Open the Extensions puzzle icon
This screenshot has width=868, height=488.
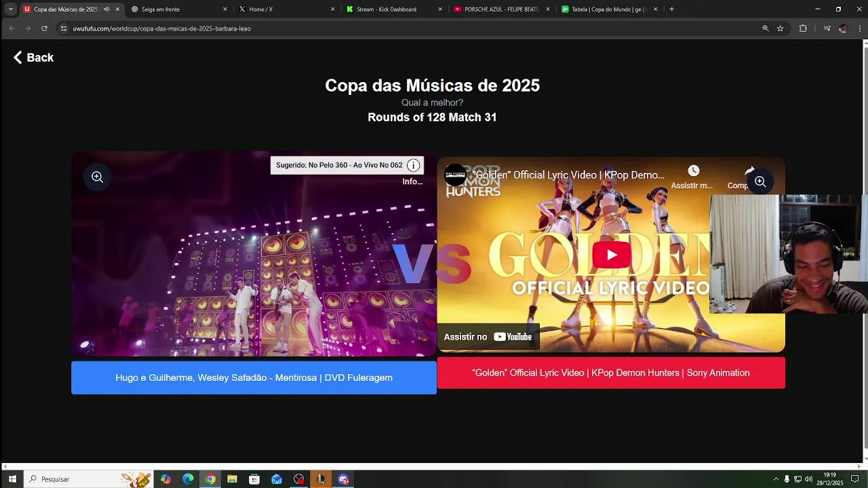(803, 28)
